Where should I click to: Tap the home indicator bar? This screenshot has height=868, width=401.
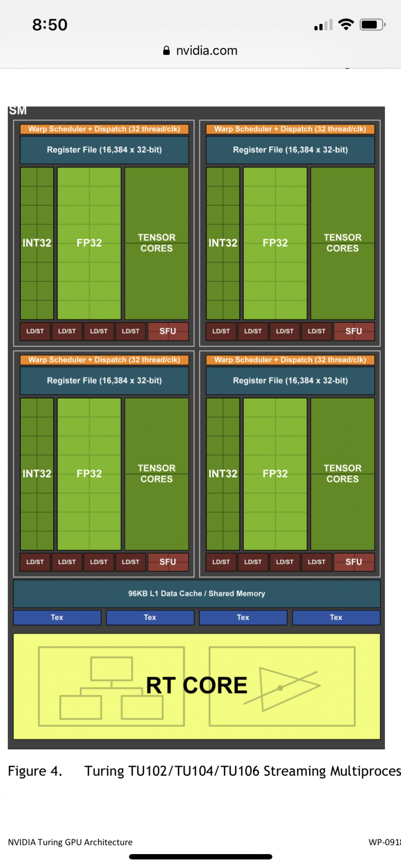[x=200, y=857]
